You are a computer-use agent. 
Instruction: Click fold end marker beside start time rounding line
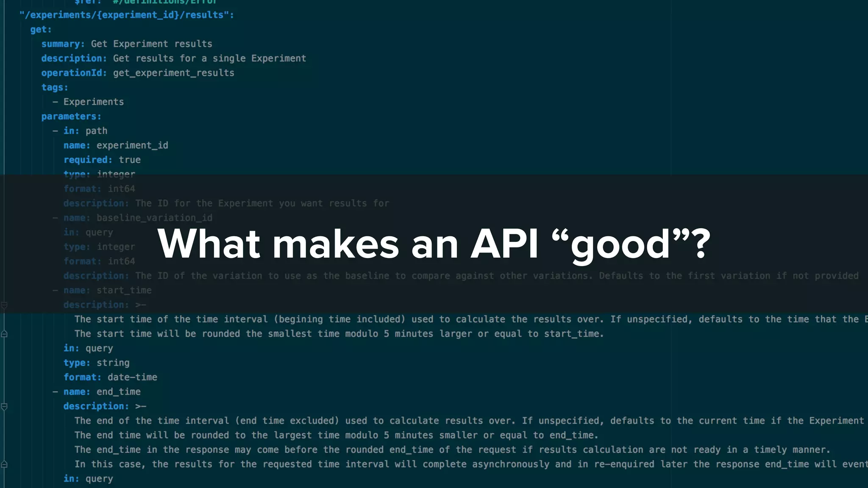coord(4,334)
